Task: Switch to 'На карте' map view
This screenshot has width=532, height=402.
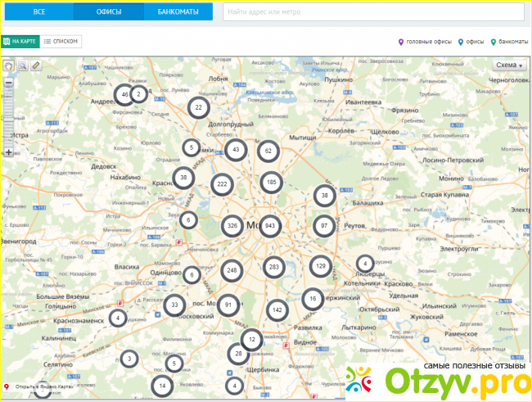Action: [x=20, y=40]
